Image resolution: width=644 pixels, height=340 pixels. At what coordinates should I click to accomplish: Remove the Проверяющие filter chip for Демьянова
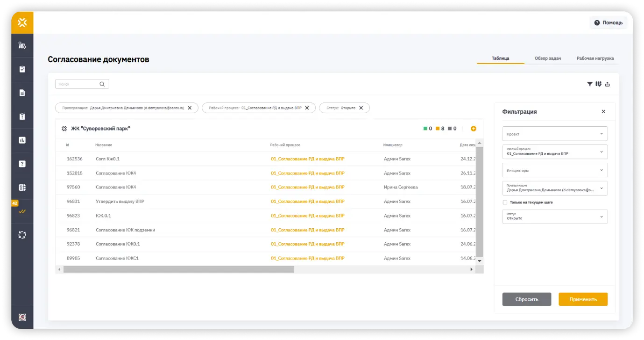coord(190,108)
